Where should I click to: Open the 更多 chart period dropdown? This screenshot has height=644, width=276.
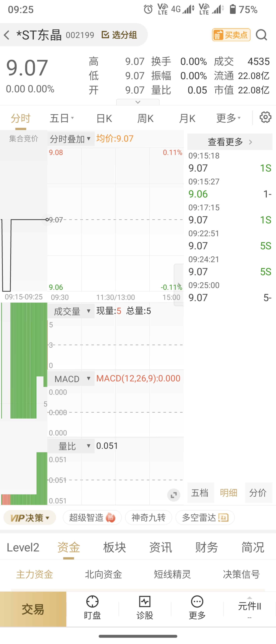pos(228,118)
